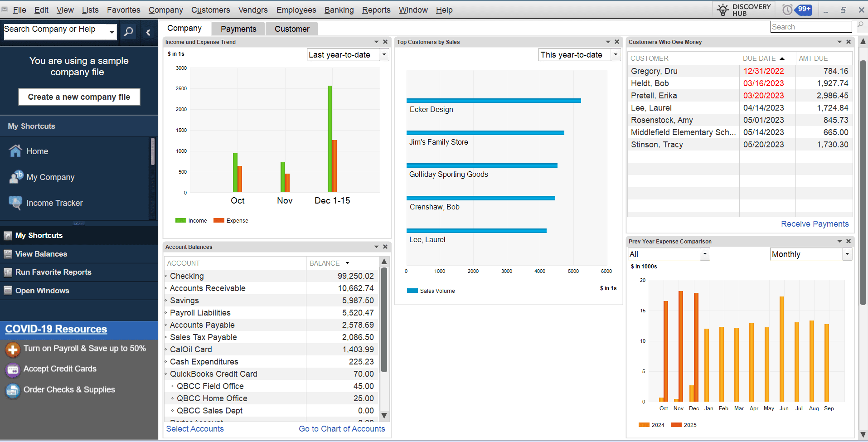Close the Top Customers by Sales panel
The width and height of the screenshot is (868, 442).
click(x=617, y=42)
